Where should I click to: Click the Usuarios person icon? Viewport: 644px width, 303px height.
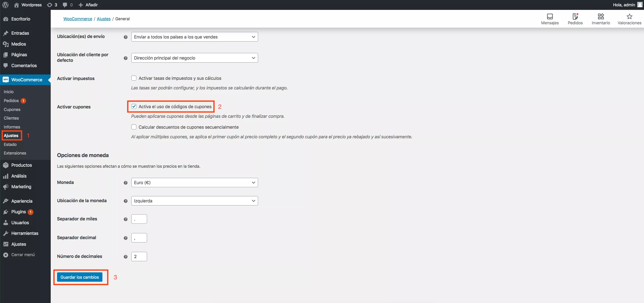pyautogui.click(x=6, y=223)
